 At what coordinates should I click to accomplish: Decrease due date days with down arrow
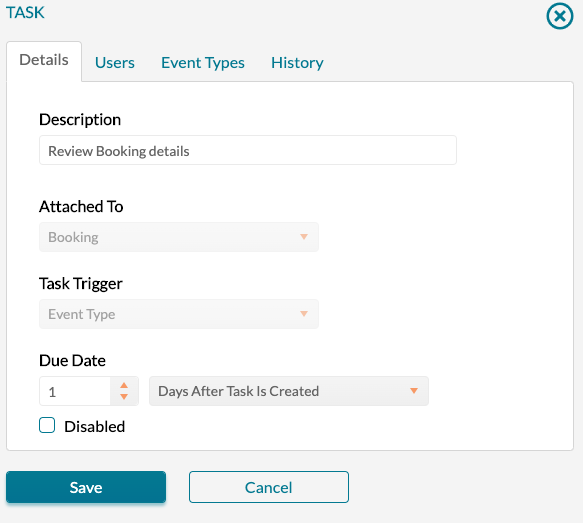124,397
